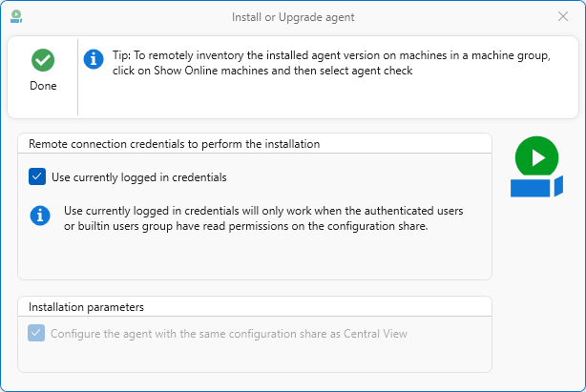Click the app icon in the title bar
Viewport: 586px width, 392px height.
[16, 17]
